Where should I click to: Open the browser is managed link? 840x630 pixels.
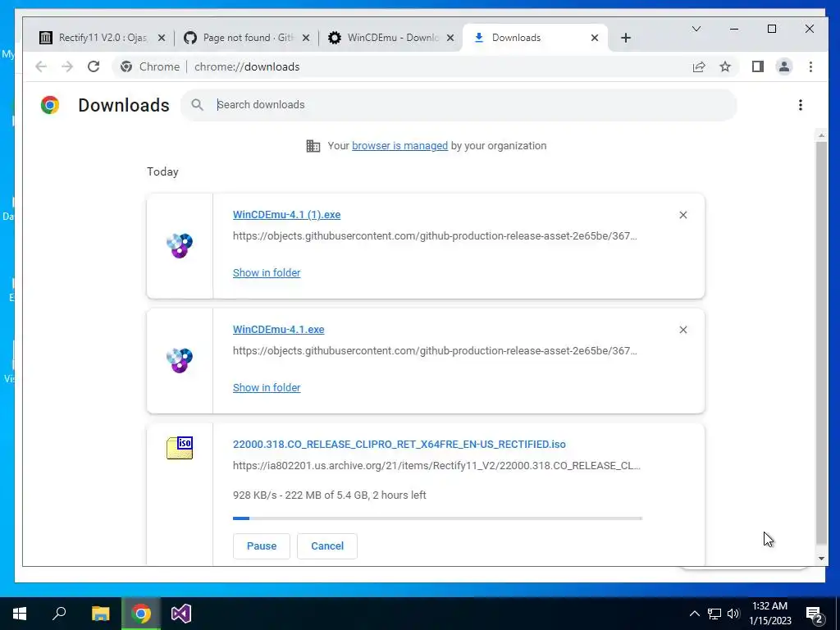coord(399,146)
